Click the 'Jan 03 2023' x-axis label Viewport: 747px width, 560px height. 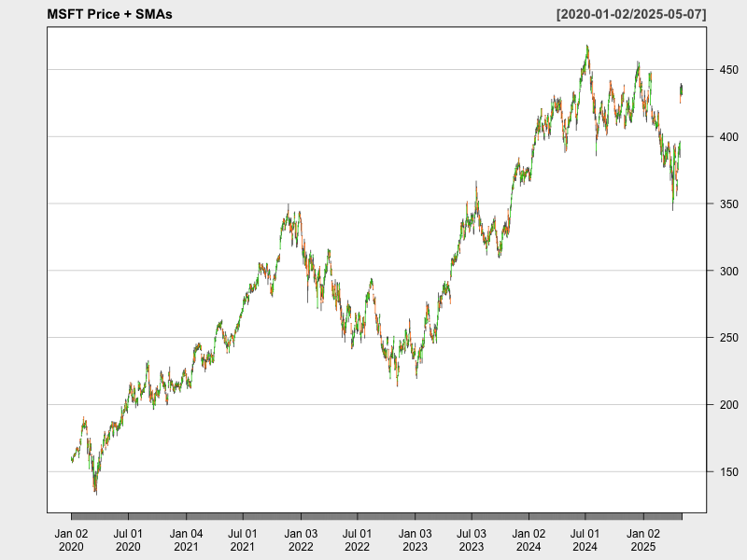pyautogui.click(x=415, y=540)
